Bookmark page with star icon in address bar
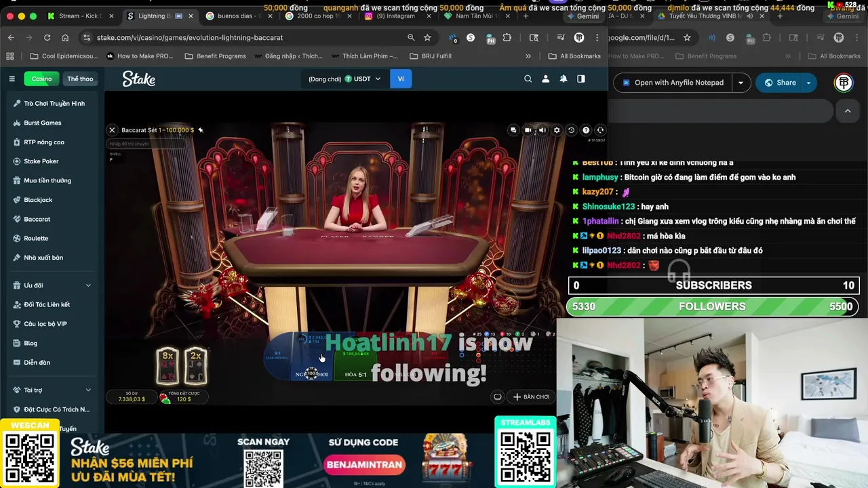868x488 pixels. (x=427, y=37)
